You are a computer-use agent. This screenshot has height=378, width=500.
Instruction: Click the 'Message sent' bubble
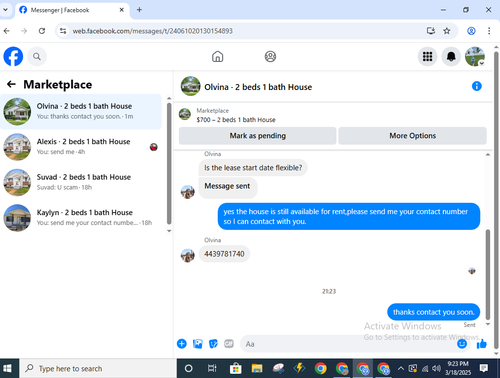coord(228,187)
